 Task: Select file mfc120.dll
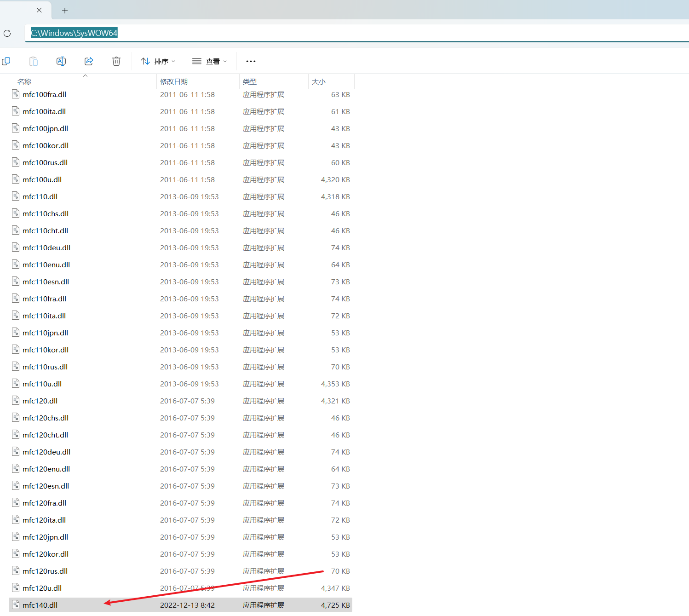pyautogui.click(x=40, y=401)
